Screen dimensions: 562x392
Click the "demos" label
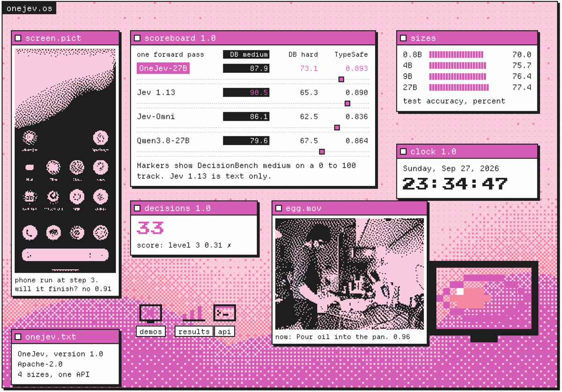coord(151,332)
